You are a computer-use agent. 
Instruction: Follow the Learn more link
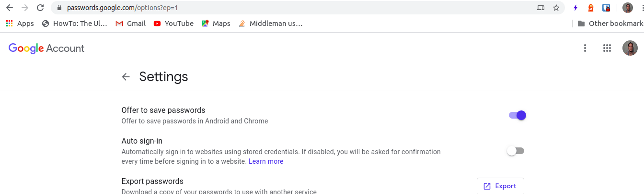point(266,161)
